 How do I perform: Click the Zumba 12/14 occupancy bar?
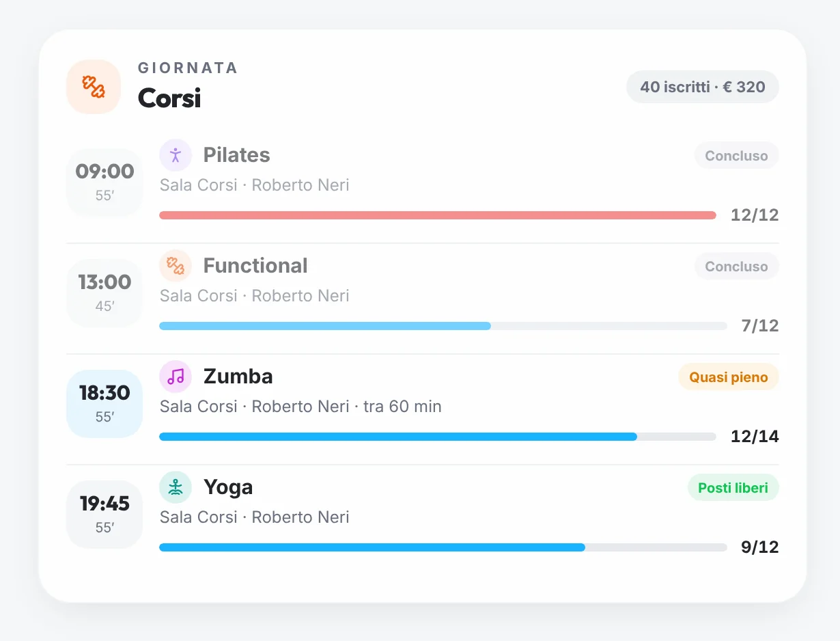[438, 437]
